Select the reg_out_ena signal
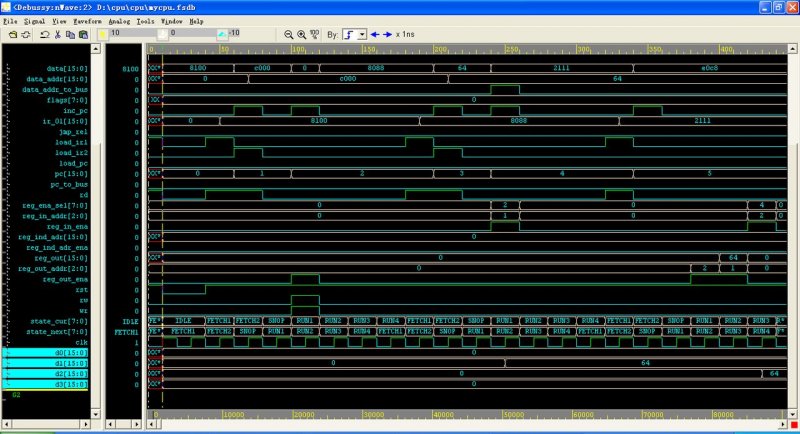 point(65,279)
